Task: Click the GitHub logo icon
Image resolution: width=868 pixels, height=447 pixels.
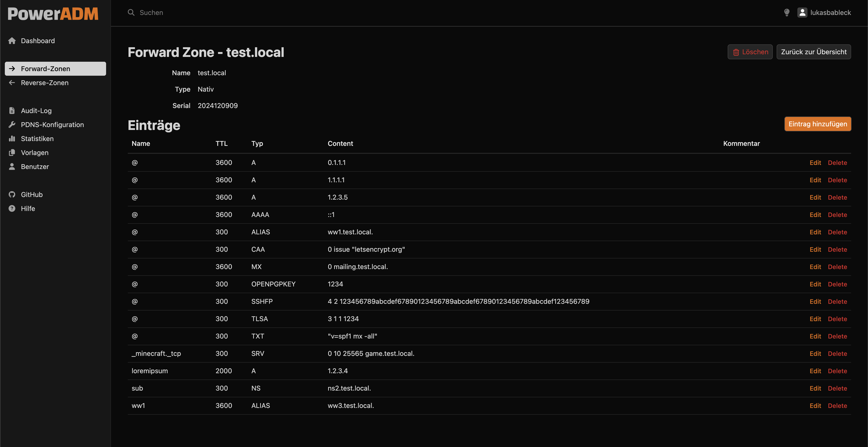Action: point(12,194)
